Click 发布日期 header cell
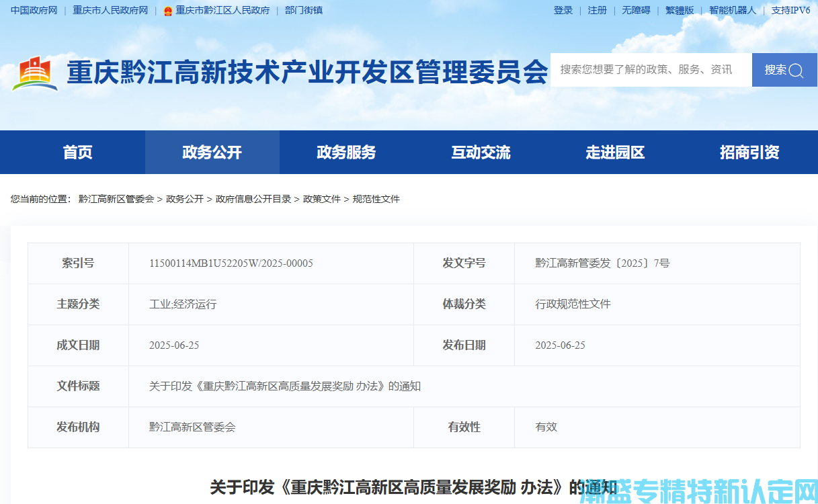 pos(464,345)
